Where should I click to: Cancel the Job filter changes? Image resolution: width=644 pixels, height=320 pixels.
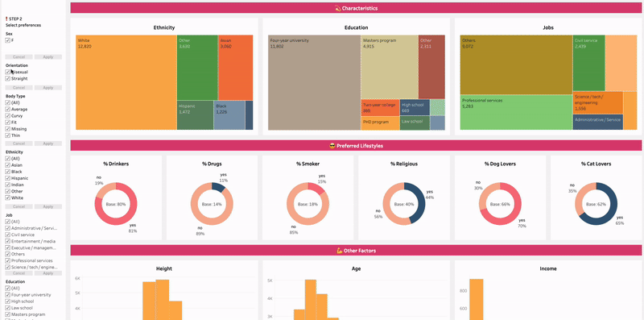[x=19, y=273]
